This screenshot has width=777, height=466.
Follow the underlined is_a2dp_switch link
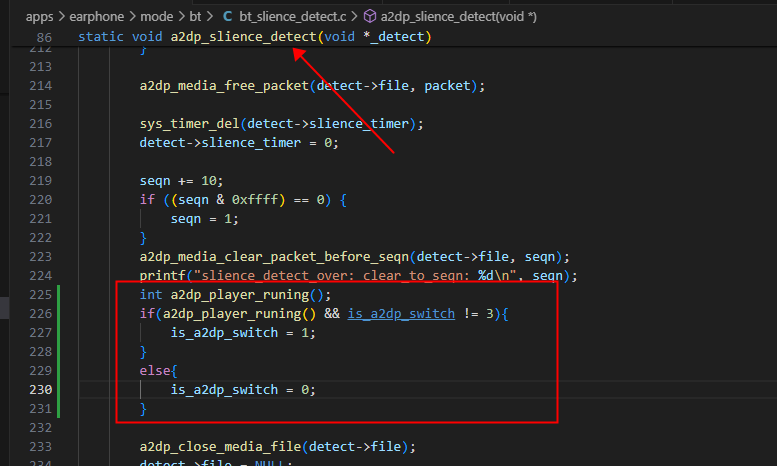click(x=401, y=313)
